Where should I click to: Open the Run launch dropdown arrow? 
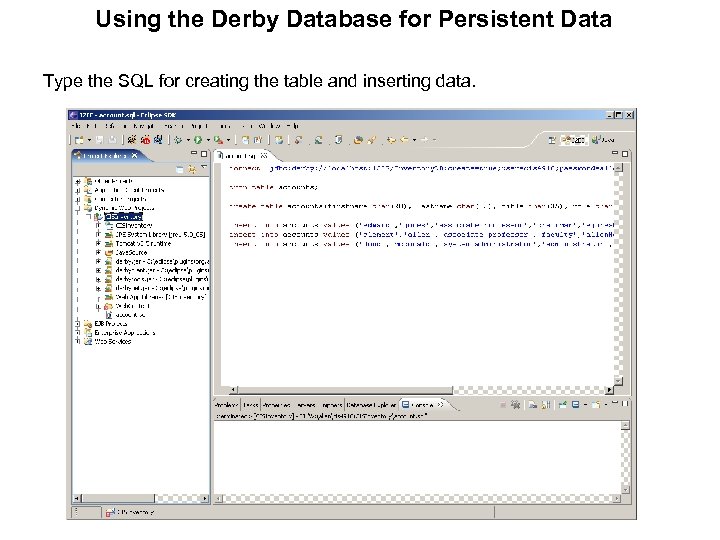pos(208,140)
